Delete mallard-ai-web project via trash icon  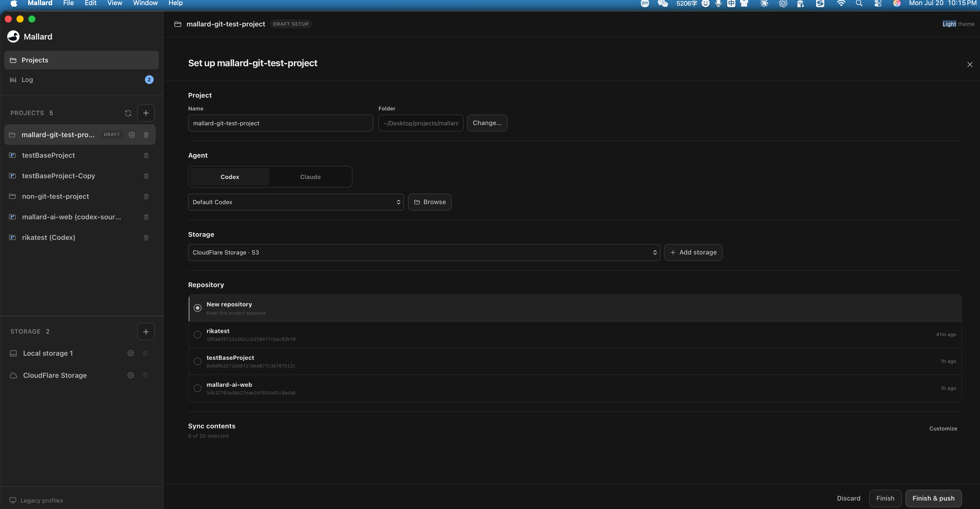click(146, 217)
